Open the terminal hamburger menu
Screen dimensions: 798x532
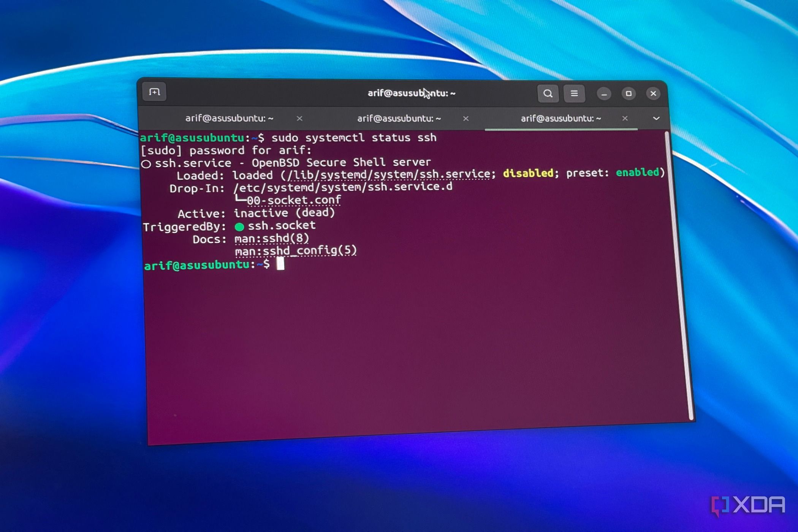tap(574, 93)
